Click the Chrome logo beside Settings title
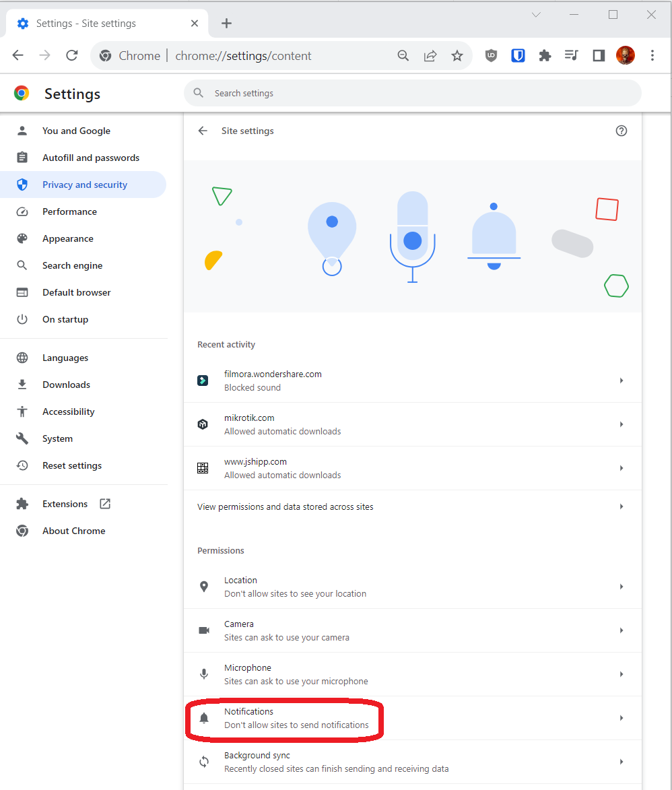 click(x=22, y=93)
